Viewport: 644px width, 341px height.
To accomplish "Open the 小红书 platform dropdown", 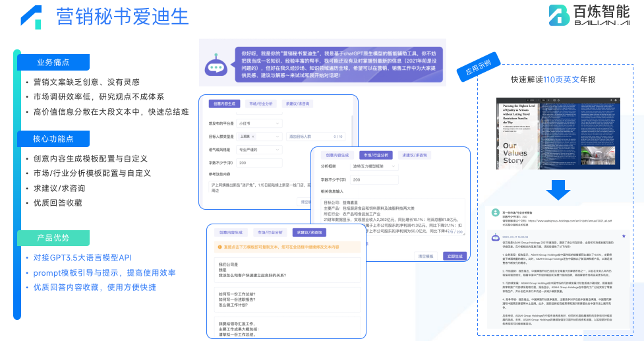I will pyautogui.click(x=259, y=123).
